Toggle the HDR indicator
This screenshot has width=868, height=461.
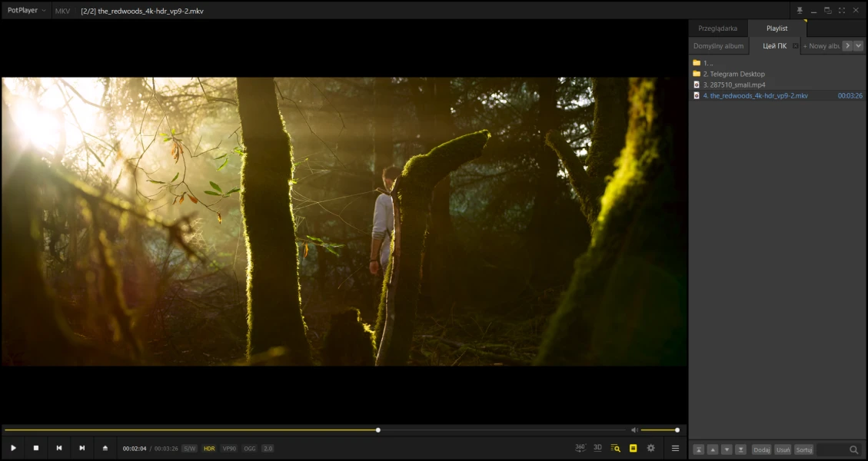209,448
